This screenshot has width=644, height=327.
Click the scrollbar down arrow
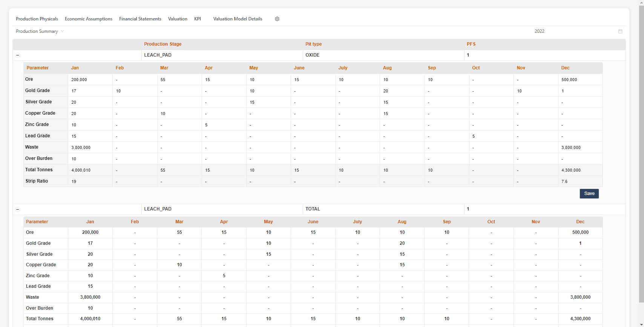pos(641,324)
